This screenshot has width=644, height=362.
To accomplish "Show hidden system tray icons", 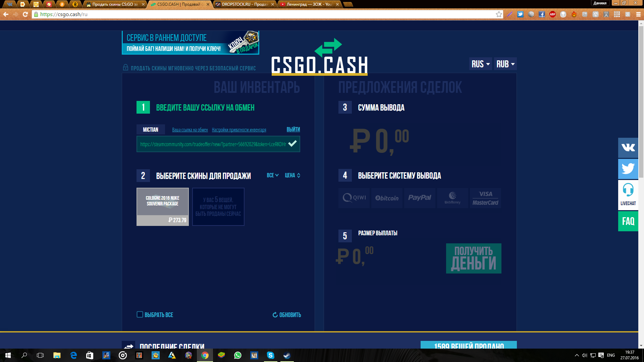I will click(577, 355).
